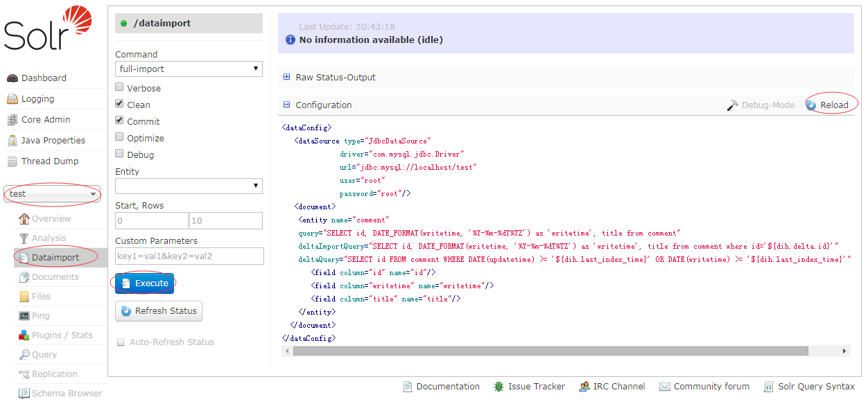868x404 pixels.
Task: Open the Solr Query Syntax link
Action: [x=816, y=387]
